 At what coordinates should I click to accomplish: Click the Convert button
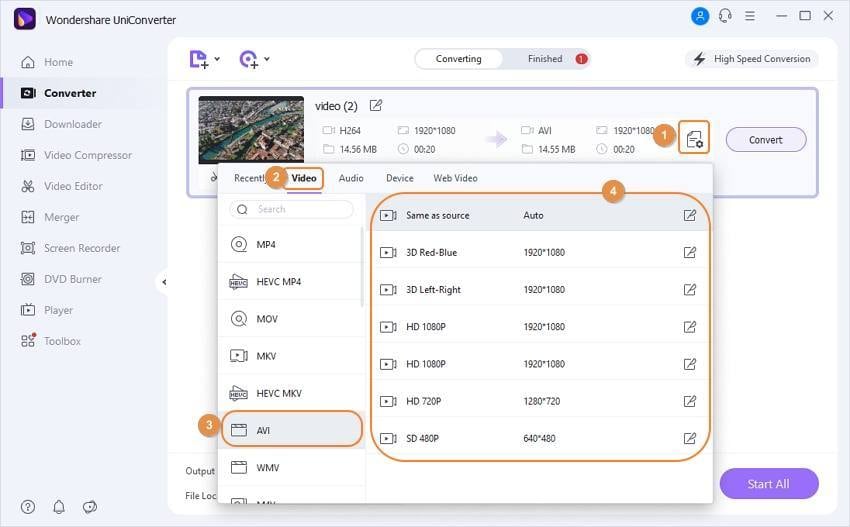[765, 140]
